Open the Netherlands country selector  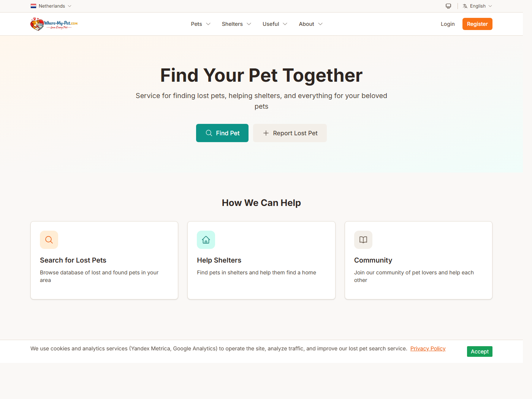51,6
